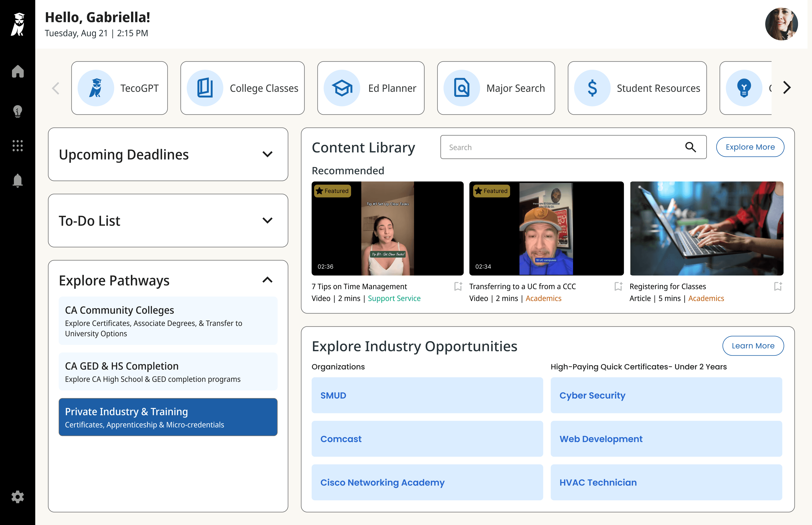812x525 pixels.
Task: Open Gabriella's profile avatar
Action: click(781, 24)
